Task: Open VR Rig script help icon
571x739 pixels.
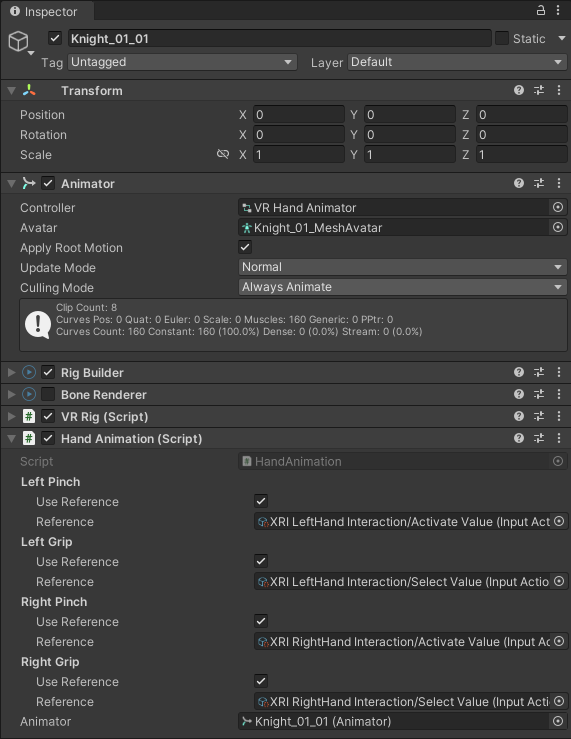Action: click(519, 416)
